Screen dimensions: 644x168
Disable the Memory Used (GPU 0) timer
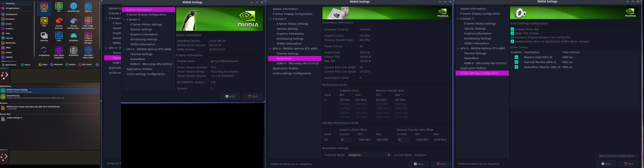pyautogui.click(x=516, y=57)
